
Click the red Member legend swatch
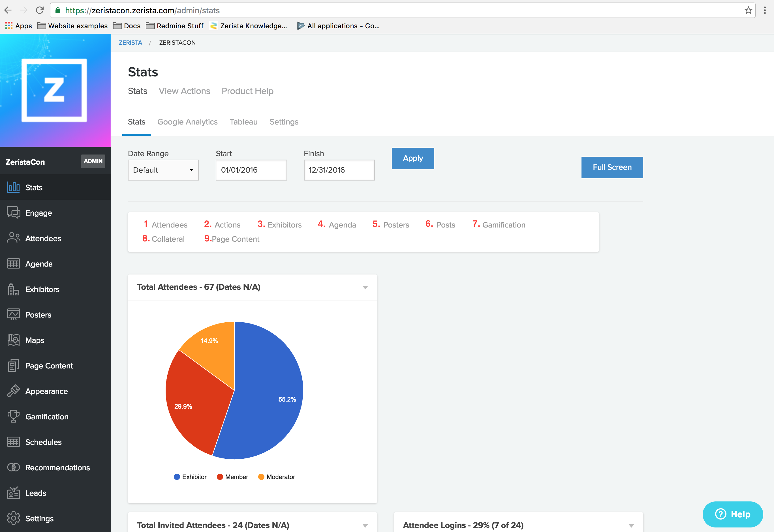pyautogui.click(x=220, y=477)
